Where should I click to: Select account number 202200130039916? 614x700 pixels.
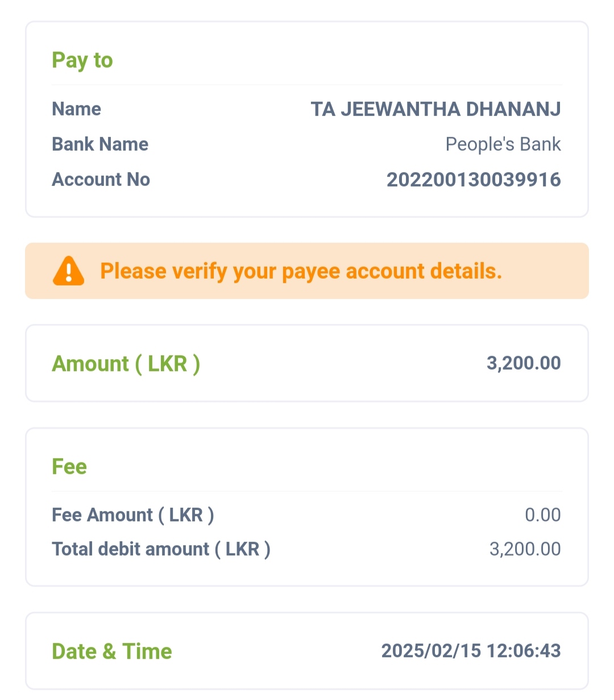click(473, 180)
